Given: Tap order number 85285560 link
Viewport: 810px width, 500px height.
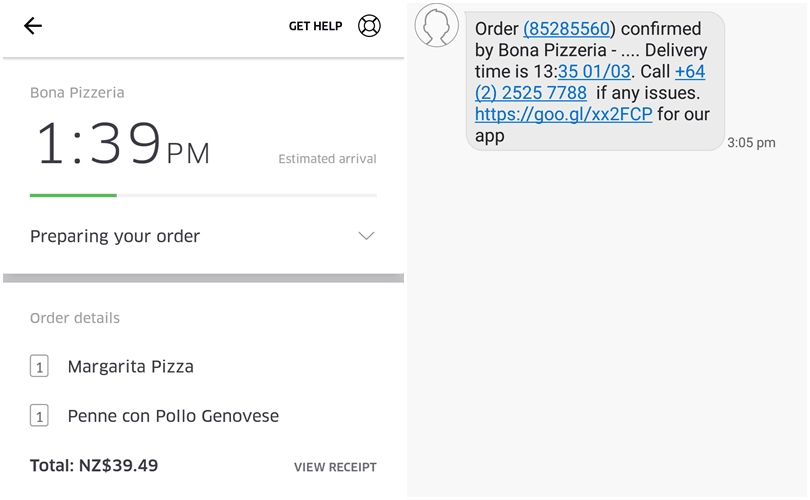Looking at the screenshot, I should coord(569,29).
